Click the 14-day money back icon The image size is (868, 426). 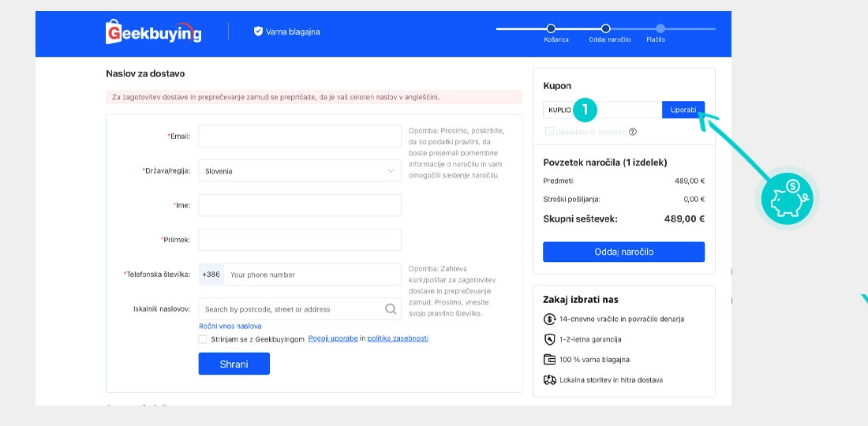[x=549, y=319]
